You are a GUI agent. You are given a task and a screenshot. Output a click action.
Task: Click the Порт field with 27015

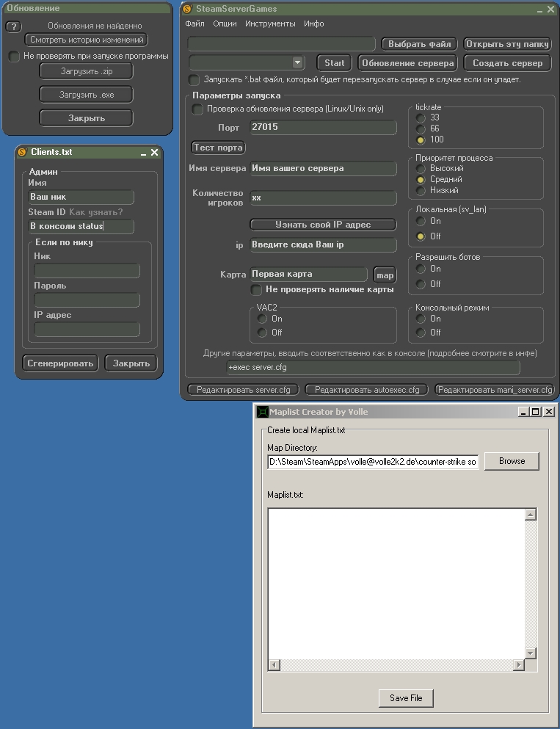(324, 128)
